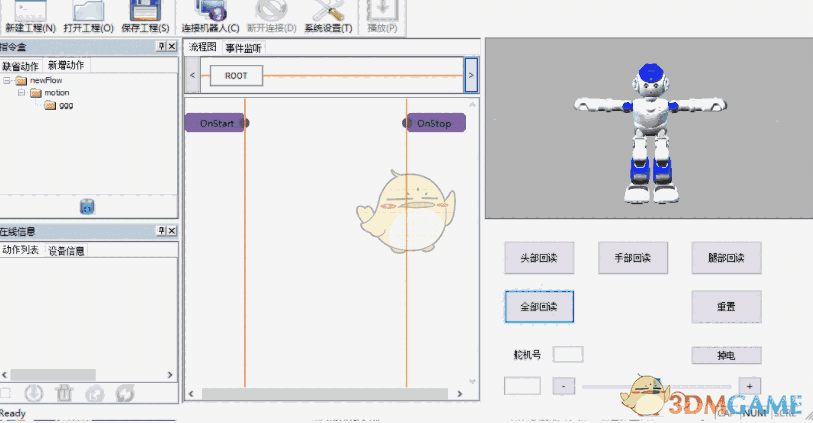
Task: Click the right arrow beside ROOT breadcrumb
Action: 471,75
